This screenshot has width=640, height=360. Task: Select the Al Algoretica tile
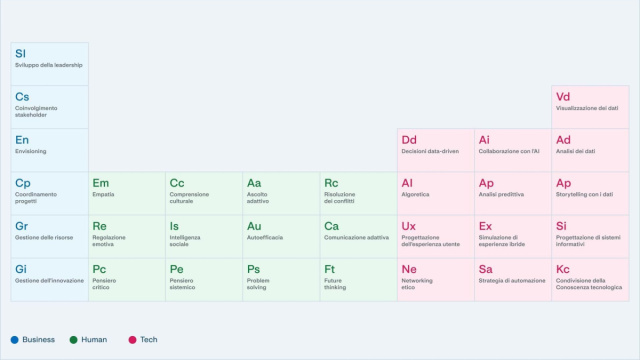coord(436,193)
